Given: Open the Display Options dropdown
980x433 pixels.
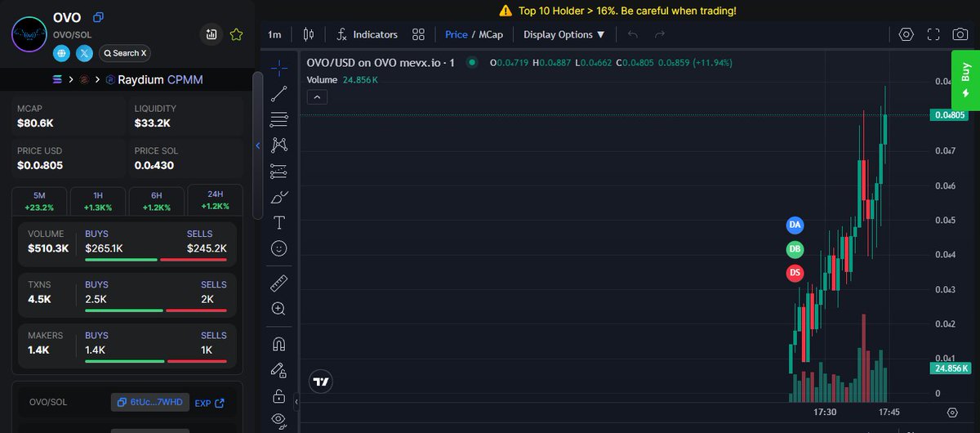Looking at the screenshot, I should point(564,34).
